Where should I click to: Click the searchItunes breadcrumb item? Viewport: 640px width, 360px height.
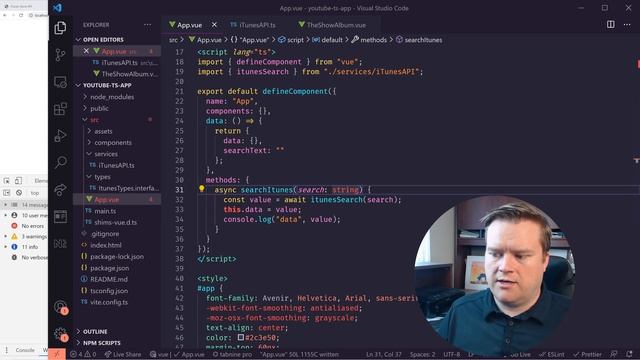point(419,40)
